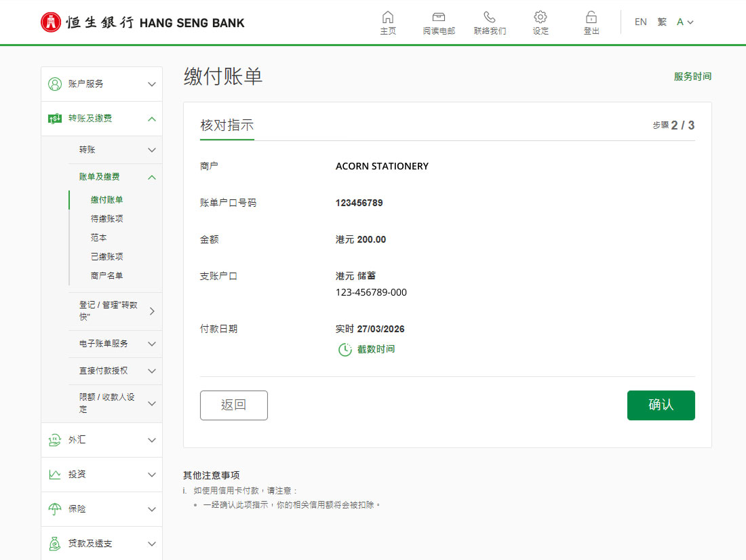The height and width of the screenshot is (560, 746).
Task: Click the 贷款及透支 money bag icon
Action: [x=55, y=543]
